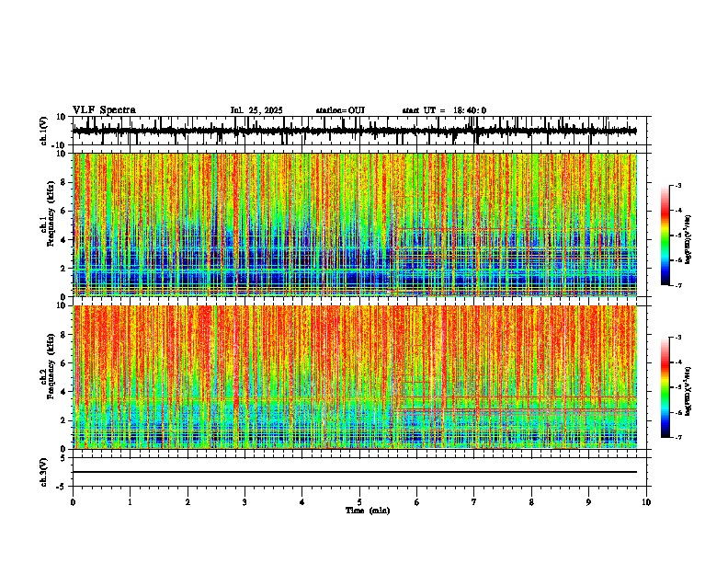Click time axis tick label '7'
Screen dimensions: 728x563
tap(474, 502)
